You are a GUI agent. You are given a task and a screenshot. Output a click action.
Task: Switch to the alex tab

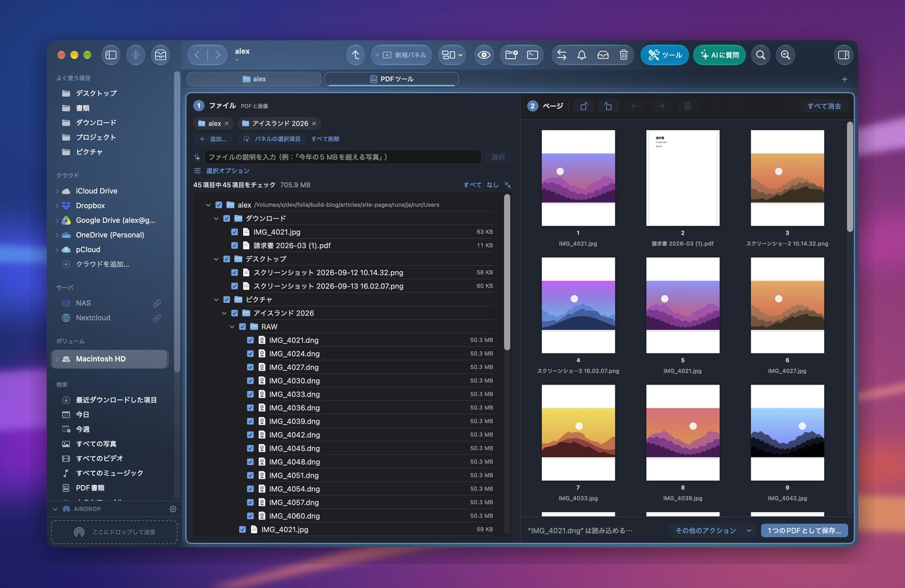(254, 79)
